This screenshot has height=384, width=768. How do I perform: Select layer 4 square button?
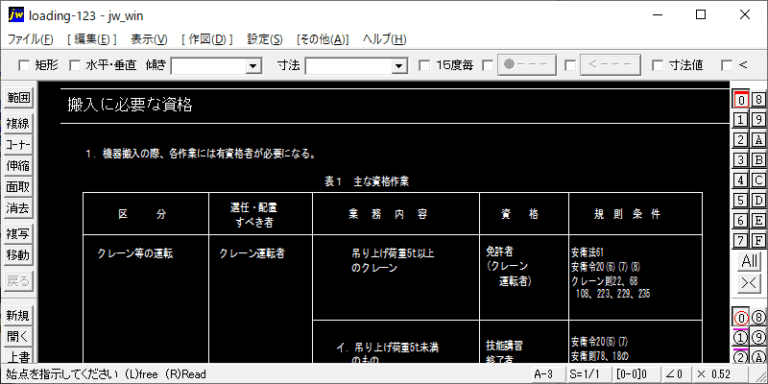click(x=741, y=180)
